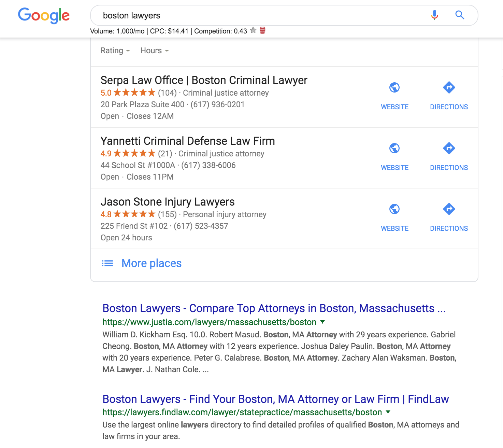Click 'Personal injury attorney' category text

pyautogui.click(x=225, y=214)
